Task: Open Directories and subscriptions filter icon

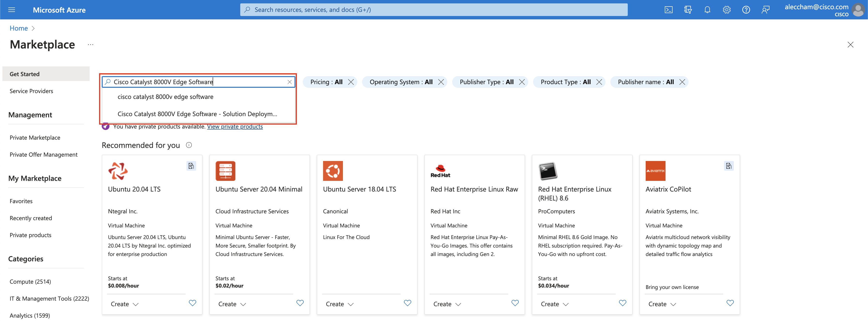Action: pos(688,10)
